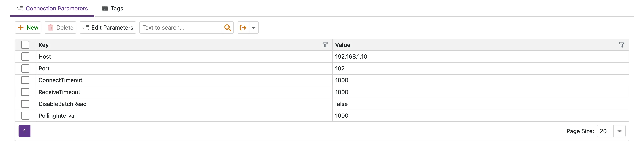Click the search magnifier icon

click(227, 28)
